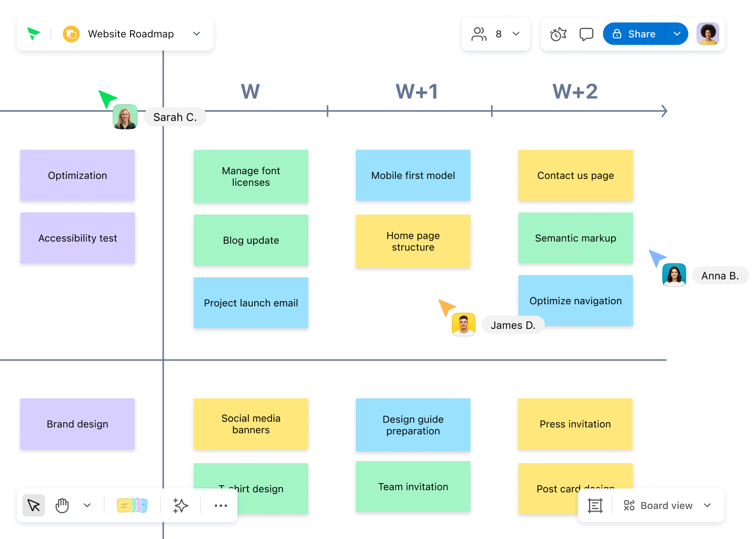Click the green app logo icon

point(34,34)
